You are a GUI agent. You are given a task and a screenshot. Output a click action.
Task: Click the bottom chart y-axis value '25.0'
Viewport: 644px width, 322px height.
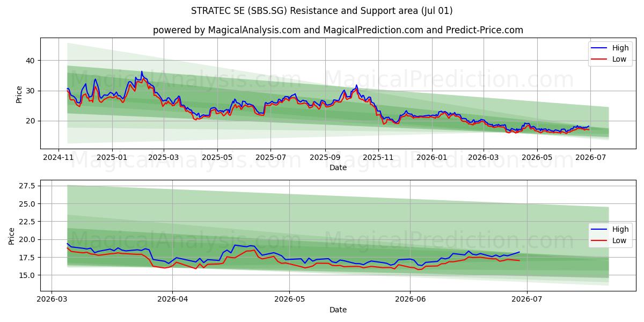tap(27, 204)
